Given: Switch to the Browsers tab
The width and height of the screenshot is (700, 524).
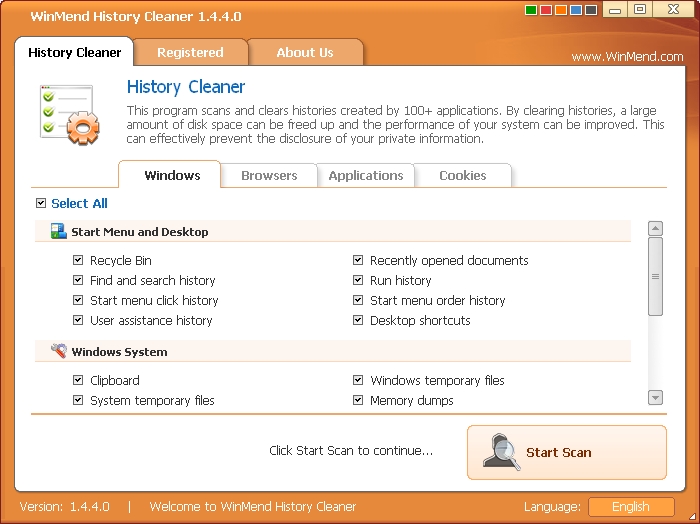Looking at the screenshot, I should pyautogui.click(x=269, y=175).
